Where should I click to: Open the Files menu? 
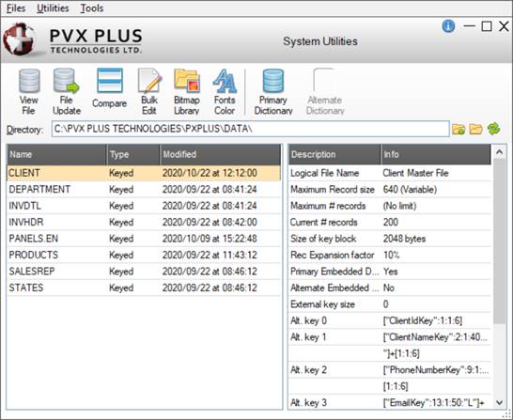point(16,8)
